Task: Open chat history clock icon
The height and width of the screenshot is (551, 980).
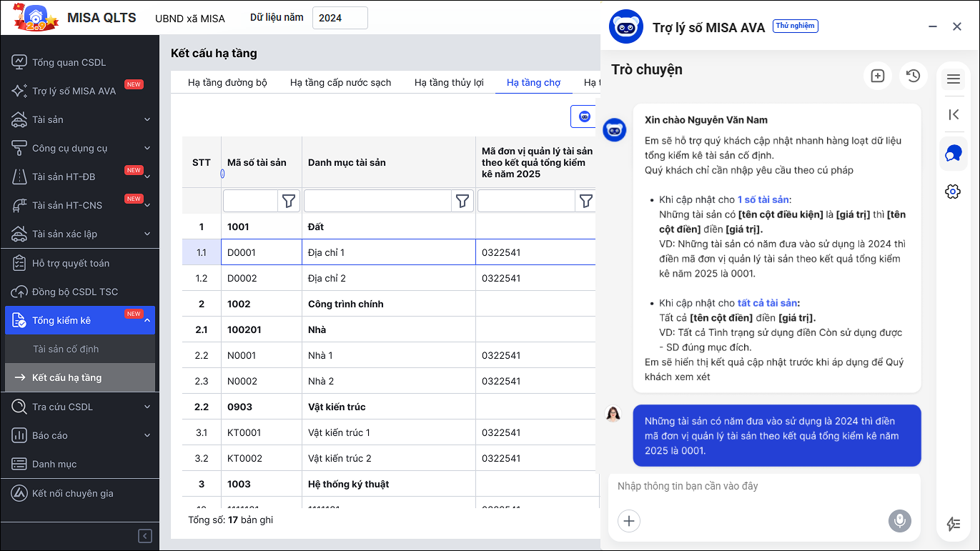Action: (x=913, y=76)
